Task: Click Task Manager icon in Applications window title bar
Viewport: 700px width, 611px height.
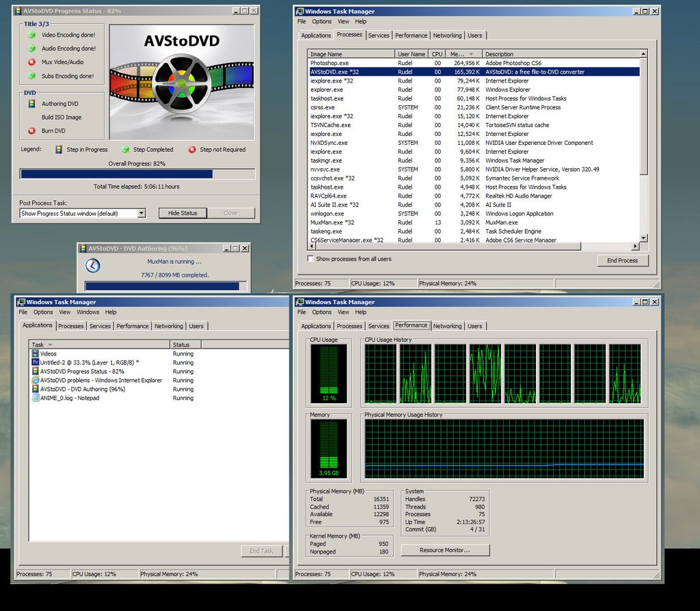Action: 21,302
